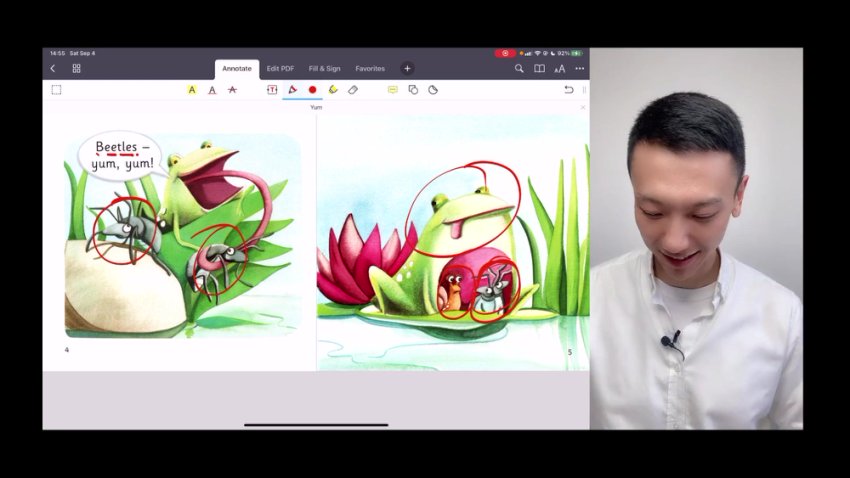Select the pen drawing tool
Screen dimensions: 850x478
click(x=292, y=90)
